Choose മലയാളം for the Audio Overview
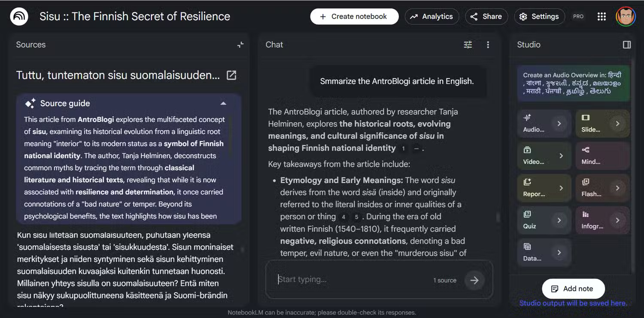Image resolution: width=644 pixels, height=318 pixels. pos(607,83)
